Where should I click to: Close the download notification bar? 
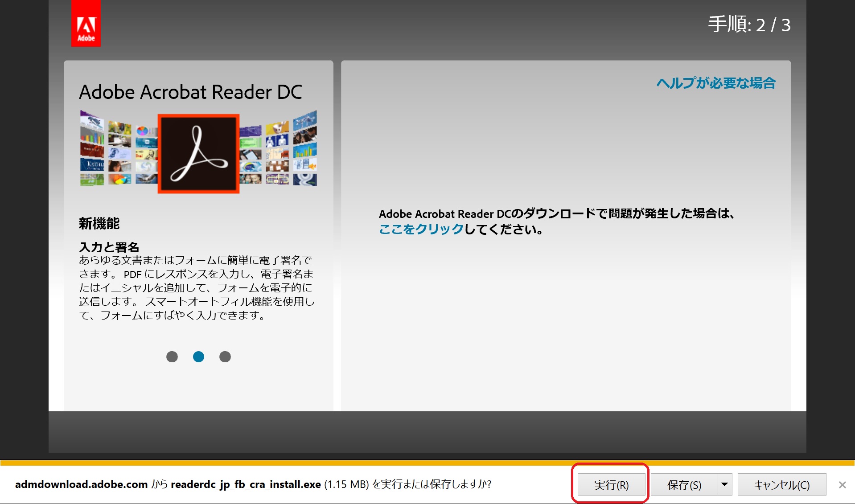point(842,484)
